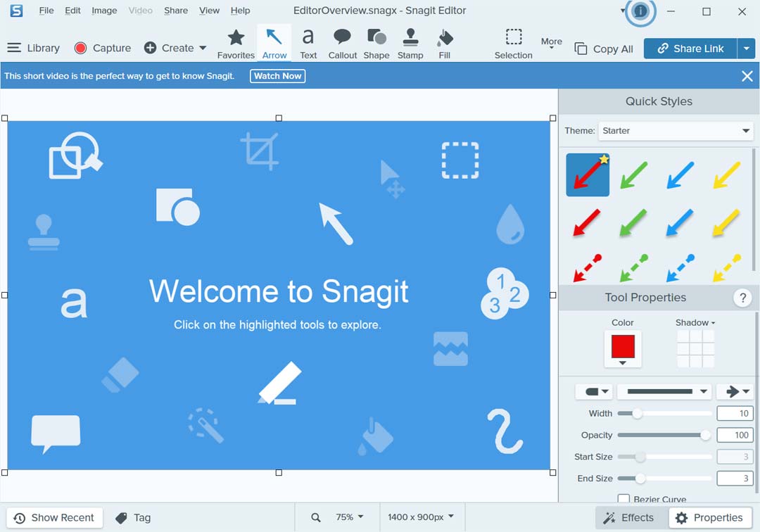The height and width of the screenshot is (532, 760).
Task: Click the Tag button
Action: 133,517
